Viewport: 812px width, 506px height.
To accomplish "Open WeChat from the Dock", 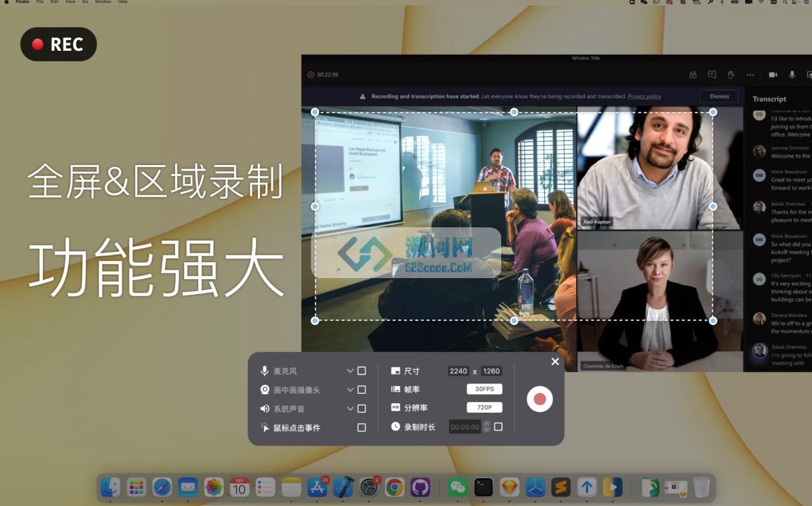I will coord(458,487).
